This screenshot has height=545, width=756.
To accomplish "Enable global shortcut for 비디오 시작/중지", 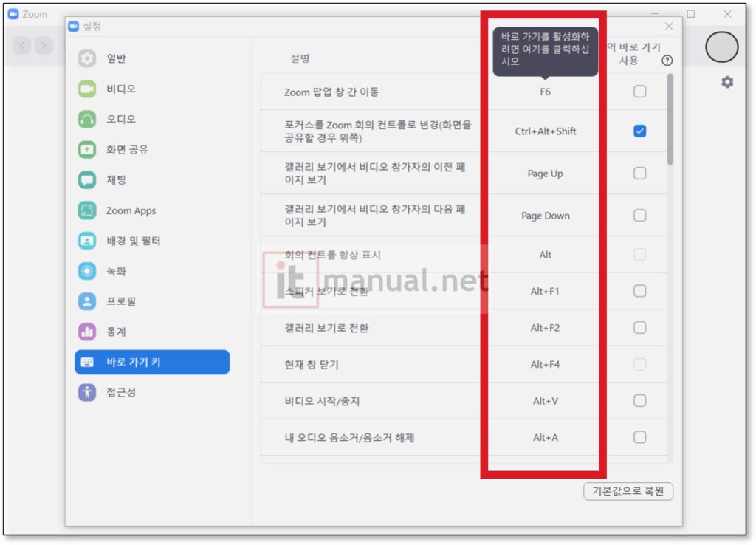I will 640,401.
